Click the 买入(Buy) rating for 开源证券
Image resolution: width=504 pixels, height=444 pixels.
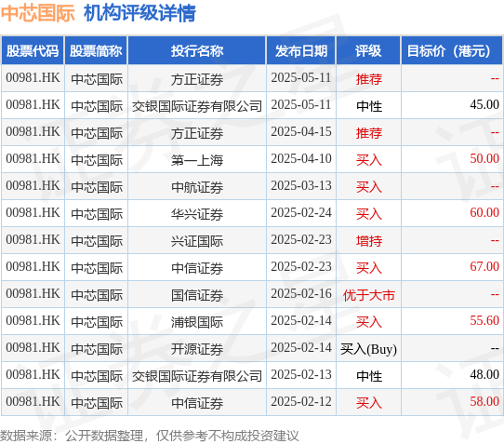[368, 349]
